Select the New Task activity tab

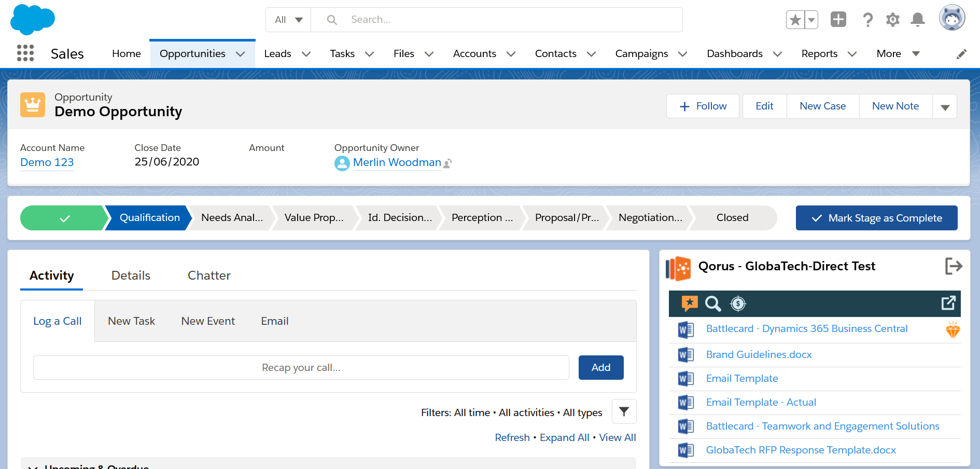[131, 321]
